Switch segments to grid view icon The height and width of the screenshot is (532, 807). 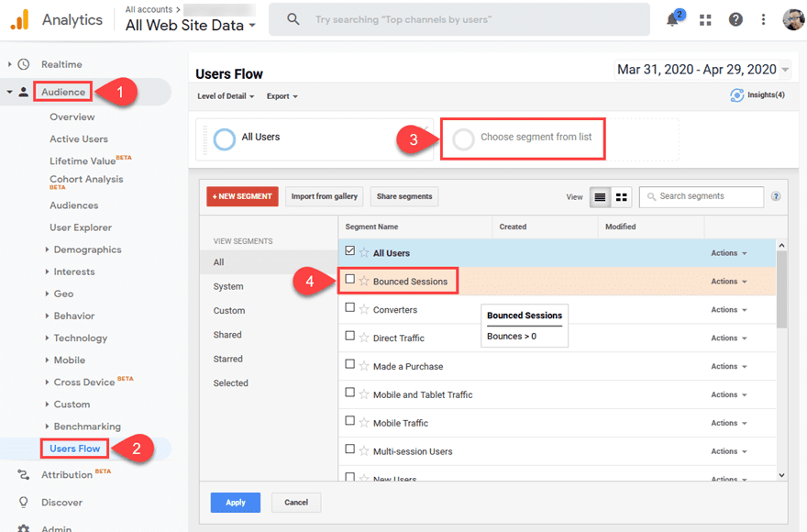[x=622, y=196]
